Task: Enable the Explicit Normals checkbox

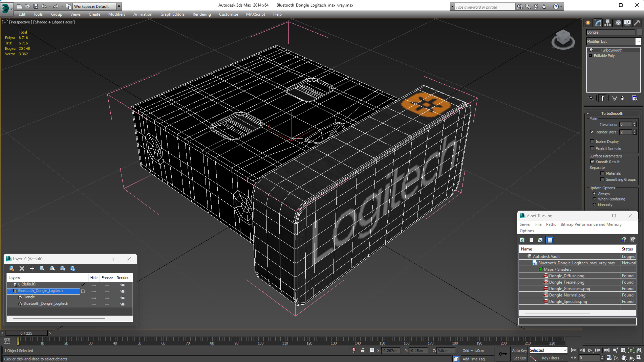Action: point(592,148)
